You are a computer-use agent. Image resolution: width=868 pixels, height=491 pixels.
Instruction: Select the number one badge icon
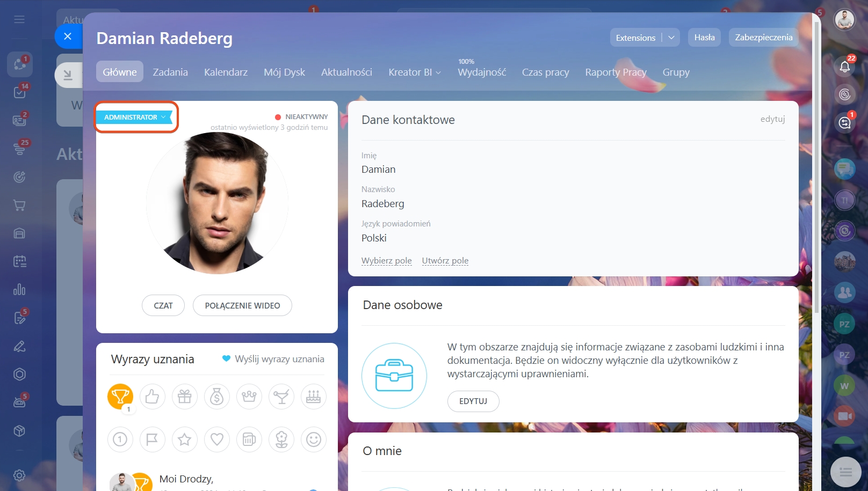[x=120, y=439]
